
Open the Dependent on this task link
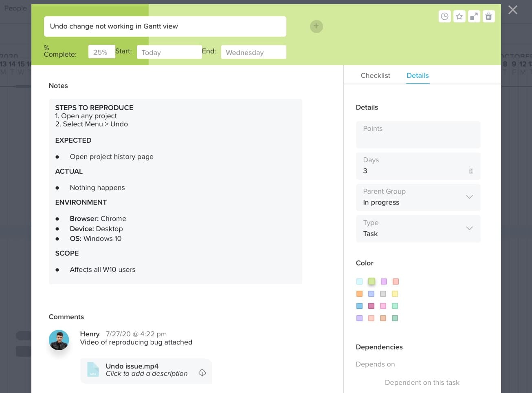pos(422,382)
